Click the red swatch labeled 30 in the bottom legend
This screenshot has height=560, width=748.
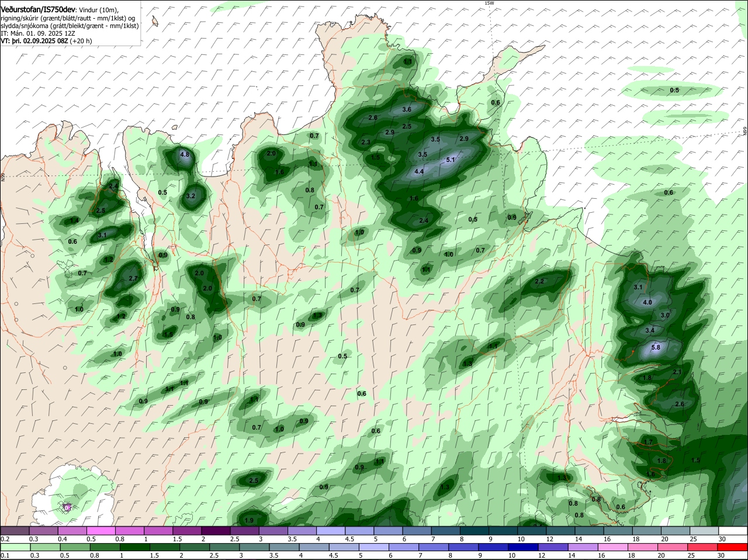pyautogui.click(x=733, y=547)
